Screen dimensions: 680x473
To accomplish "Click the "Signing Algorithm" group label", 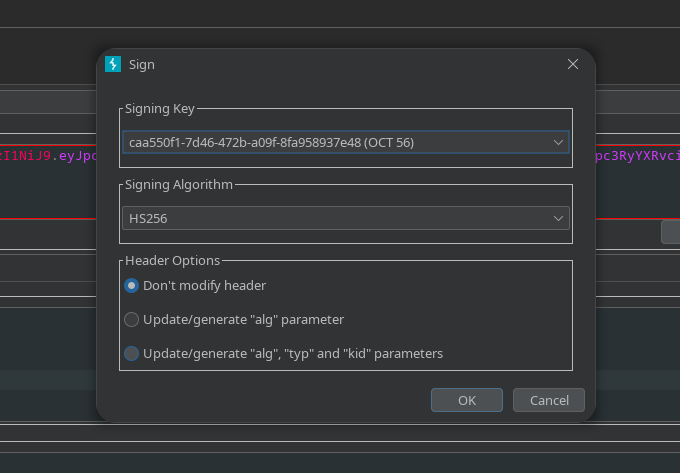I will click(x=179, y=184).
